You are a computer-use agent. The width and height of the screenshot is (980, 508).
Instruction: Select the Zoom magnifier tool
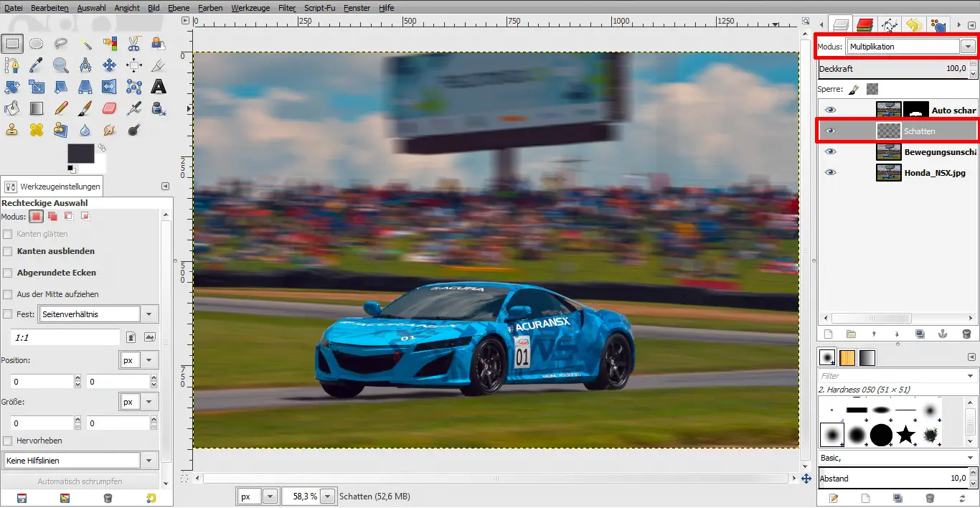coord(61,66)
